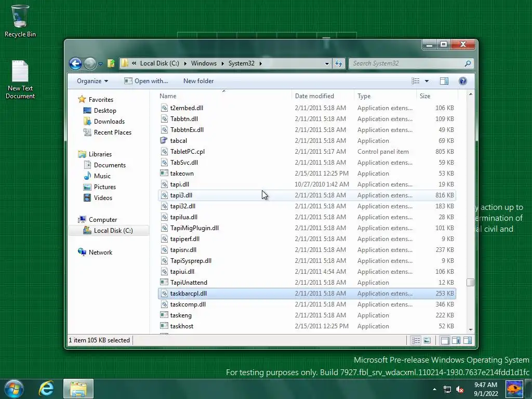Select the takeown application icon

click(164, 173)
